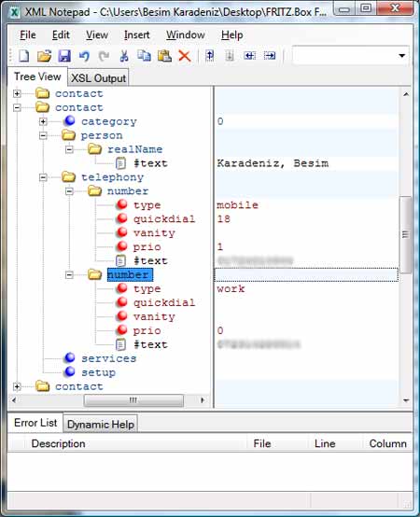Select the Error List tab

point(35,423)
